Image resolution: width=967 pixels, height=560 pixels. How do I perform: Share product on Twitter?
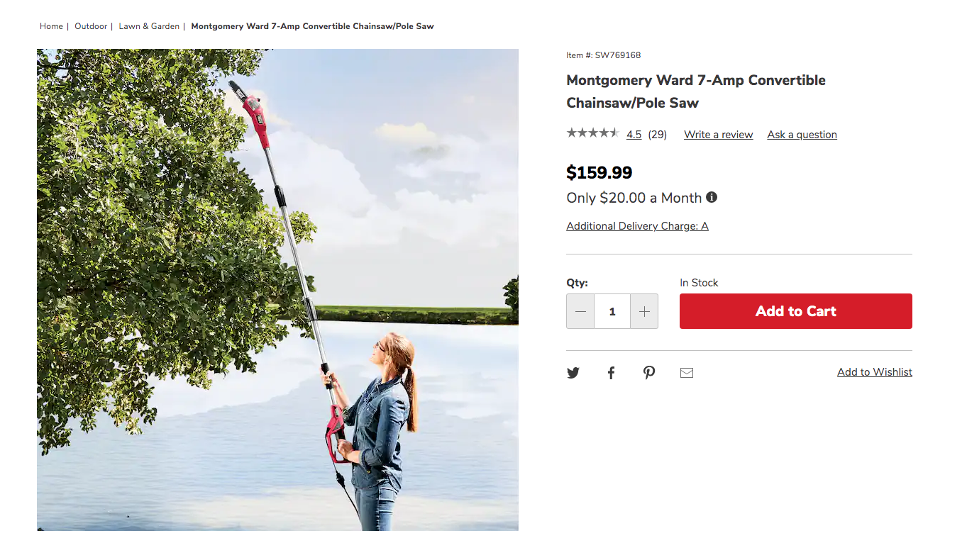coord(573,373)
